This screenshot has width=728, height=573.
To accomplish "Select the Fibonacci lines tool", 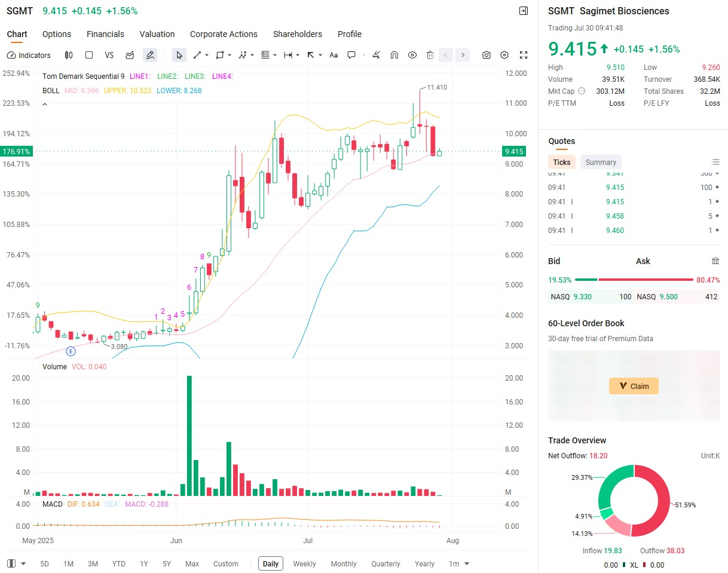I will (x=265, y=55).
